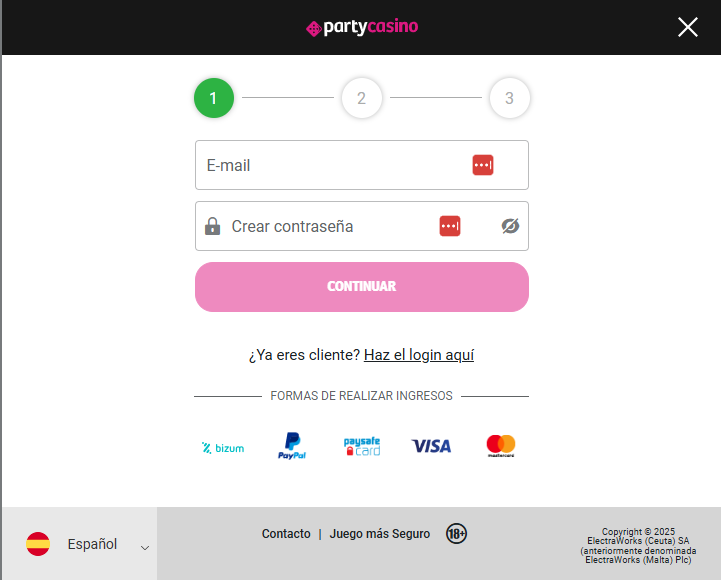Viewport: 721px width, 580px height.
Task: Click the paysafecard payment logo
Action: pyautogui.click(x=362, y=446)
